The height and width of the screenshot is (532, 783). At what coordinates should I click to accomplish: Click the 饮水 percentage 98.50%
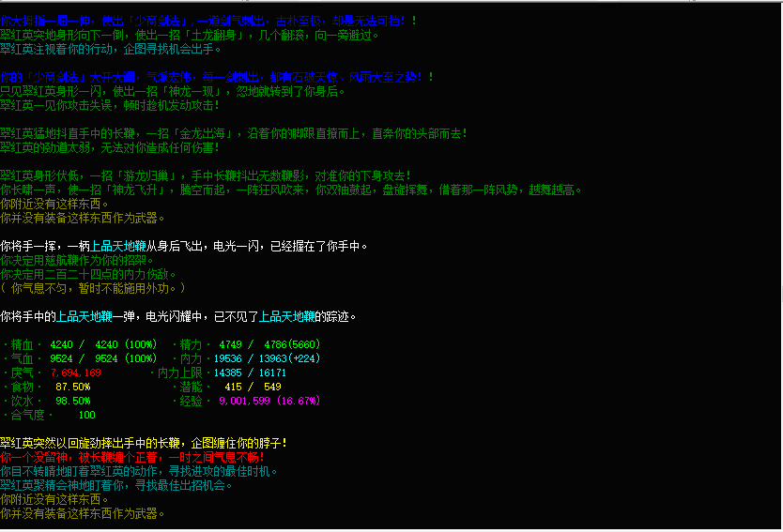(72, 401)
